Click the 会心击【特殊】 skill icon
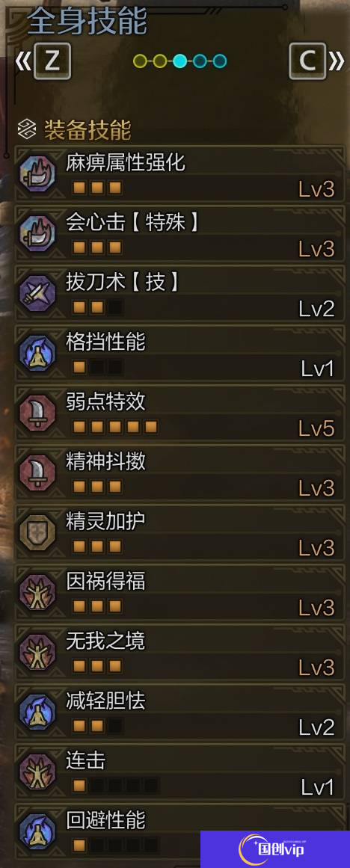 pyautogui.click(x=37, y=233)
